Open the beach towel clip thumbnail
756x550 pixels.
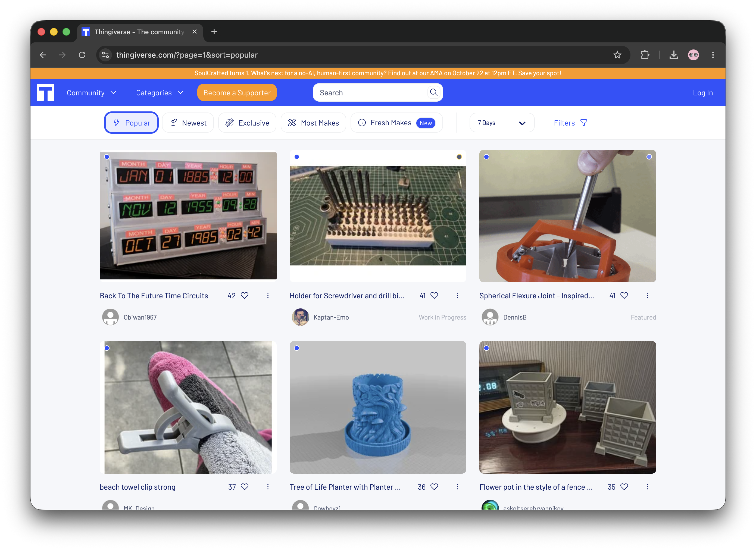coord(188,407)
